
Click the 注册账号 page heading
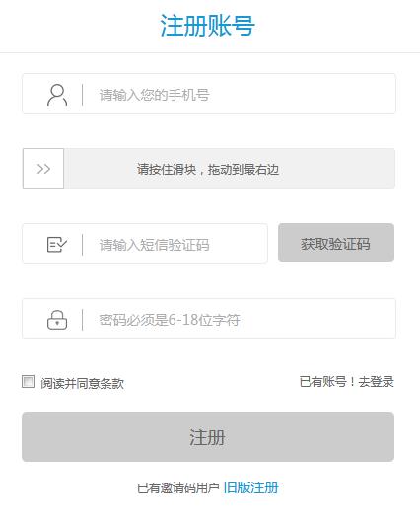(x=208, y=26)
